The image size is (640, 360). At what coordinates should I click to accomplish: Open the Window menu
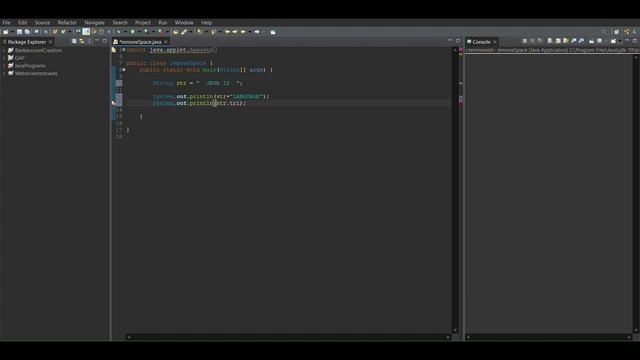coord(184,23)
